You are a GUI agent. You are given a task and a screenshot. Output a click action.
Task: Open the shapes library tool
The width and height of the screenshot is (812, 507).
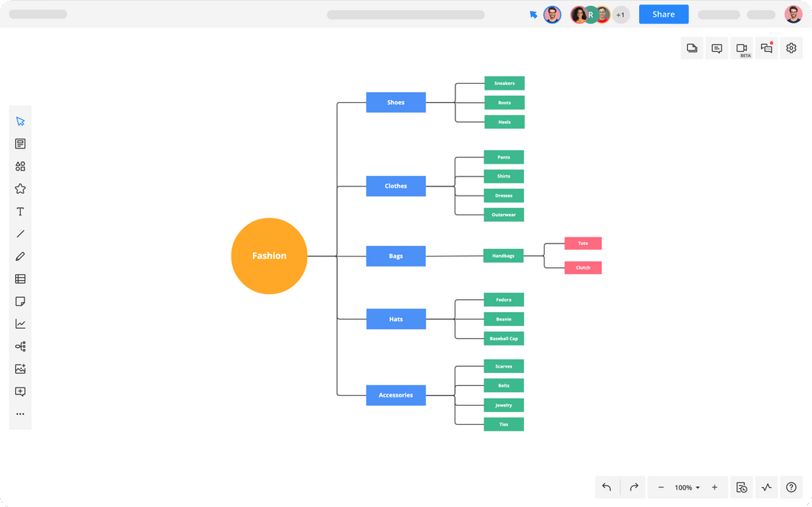tap(21, 167)
